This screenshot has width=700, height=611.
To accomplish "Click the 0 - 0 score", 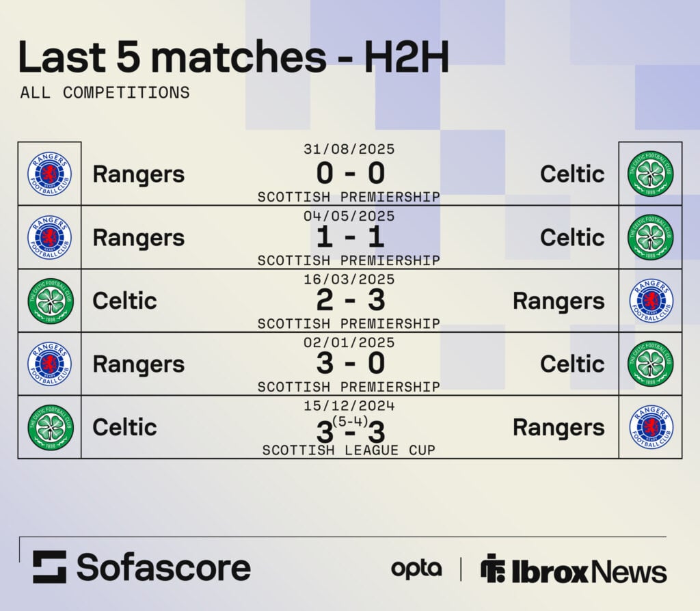I will pos(349,174).
